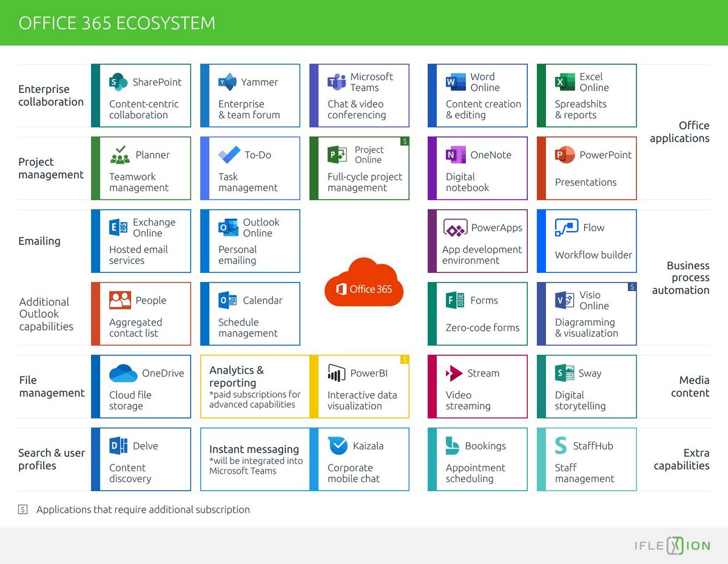Click the Analytics & reporting heading
Viewport: 728px width, 564px height.
pyautogui.click(x=237, y=376)
